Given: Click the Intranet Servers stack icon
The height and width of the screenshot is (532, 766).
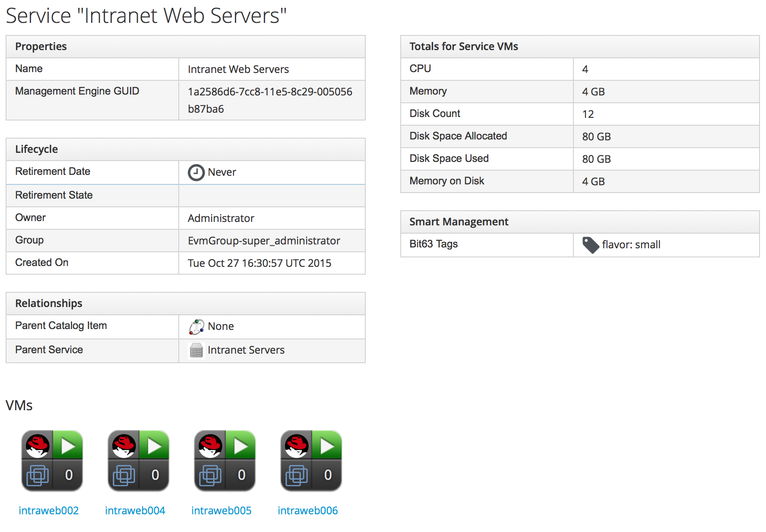Looking at the screenshot, I should click(x=196, y=350).
